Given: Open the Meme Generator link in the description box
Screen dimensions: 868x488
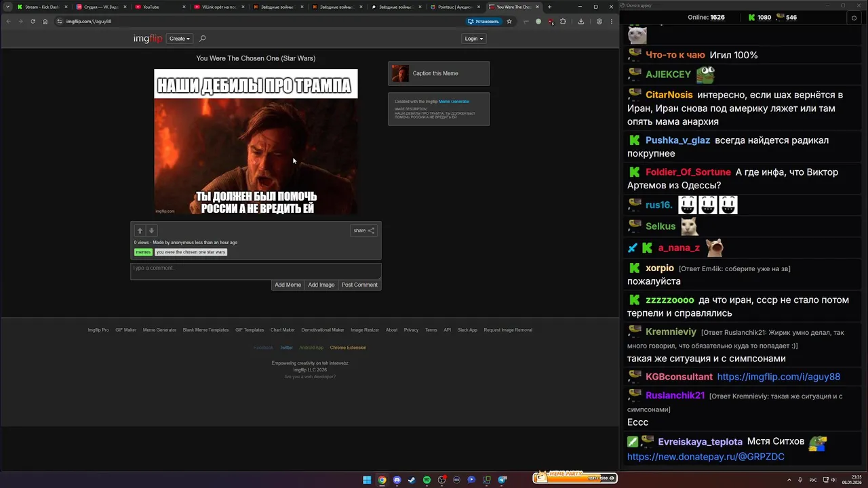Looking at the screenshot, I should pyautogui.click(x=454, y=102).
